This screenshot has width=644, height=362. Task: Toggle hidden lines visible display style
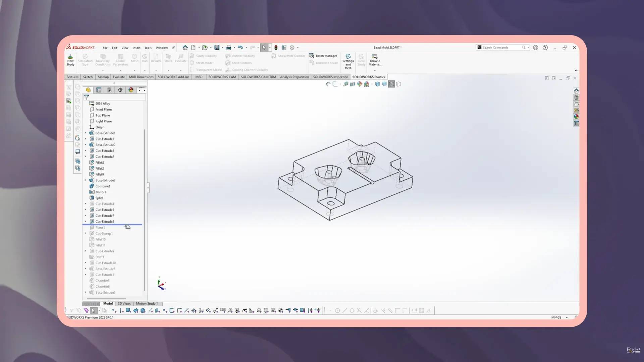pos(391,84)
